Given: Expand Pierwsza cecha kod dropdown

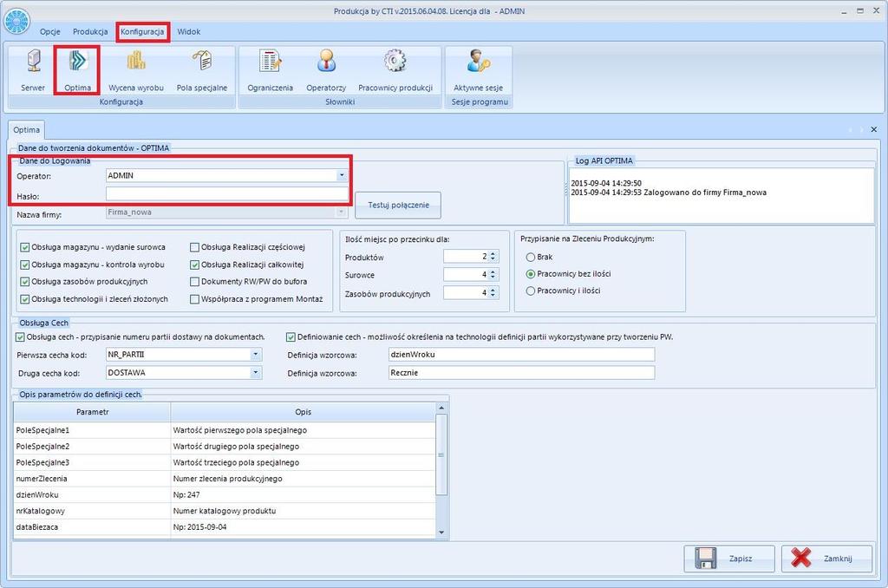Looking at the screenshot, I should (256, 355).
